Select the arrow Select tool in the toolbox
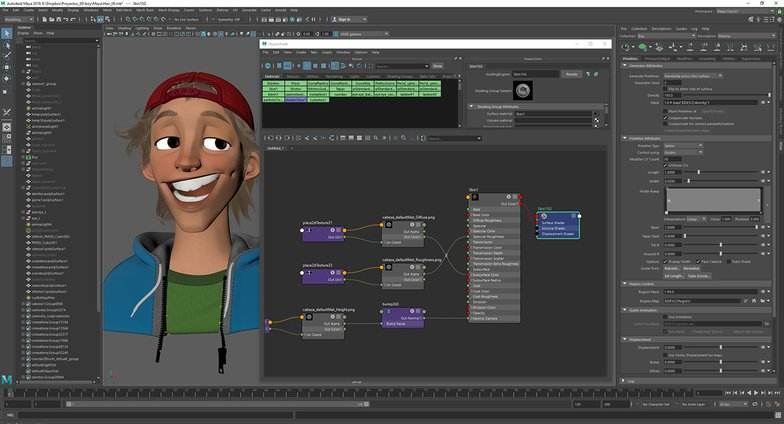This screenshot has width=784, height=424. pos(6,34)
